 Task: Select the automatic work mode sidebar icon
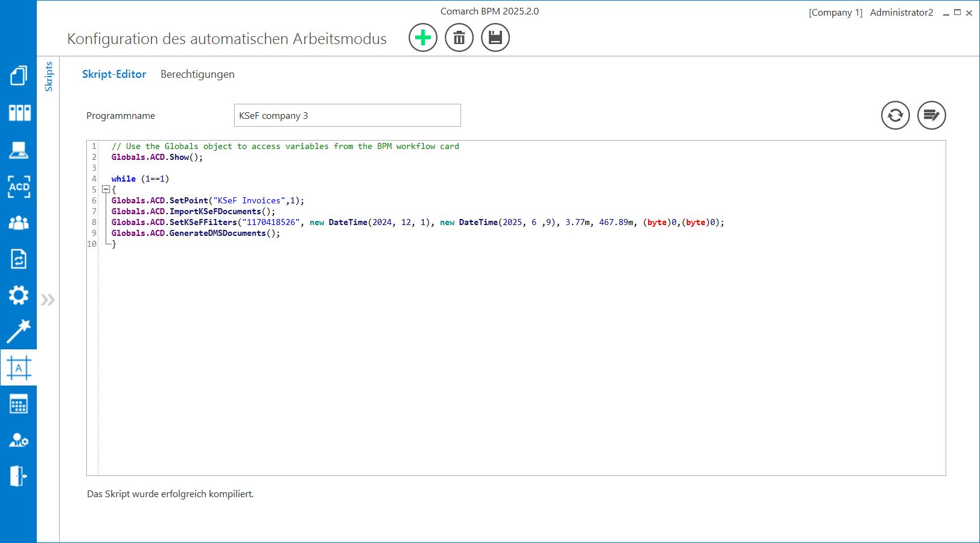point(19,367)
